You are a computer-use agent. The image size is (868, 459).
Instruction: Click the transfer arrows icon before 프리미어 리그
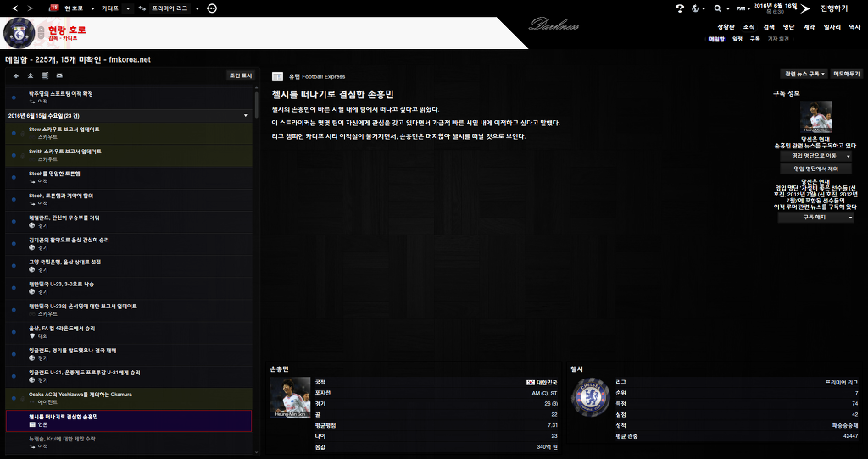pos(142,8)
